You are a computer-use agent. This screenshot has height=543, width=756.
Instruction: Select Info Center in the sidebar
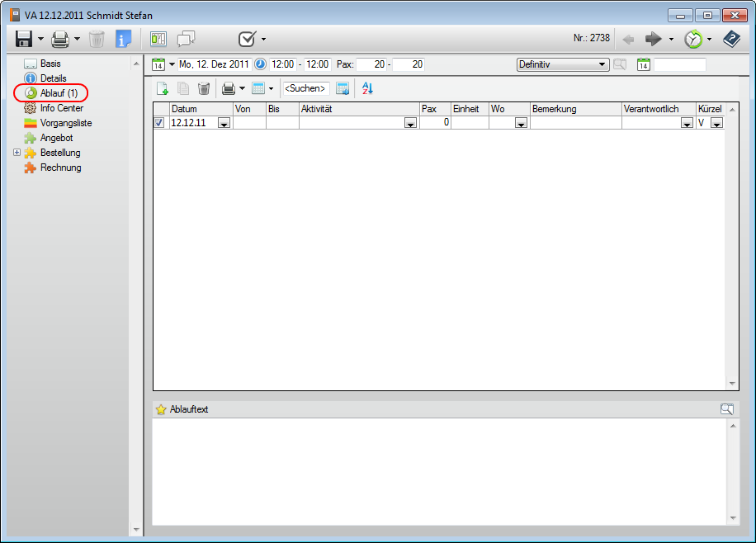[x=61, y=108]
